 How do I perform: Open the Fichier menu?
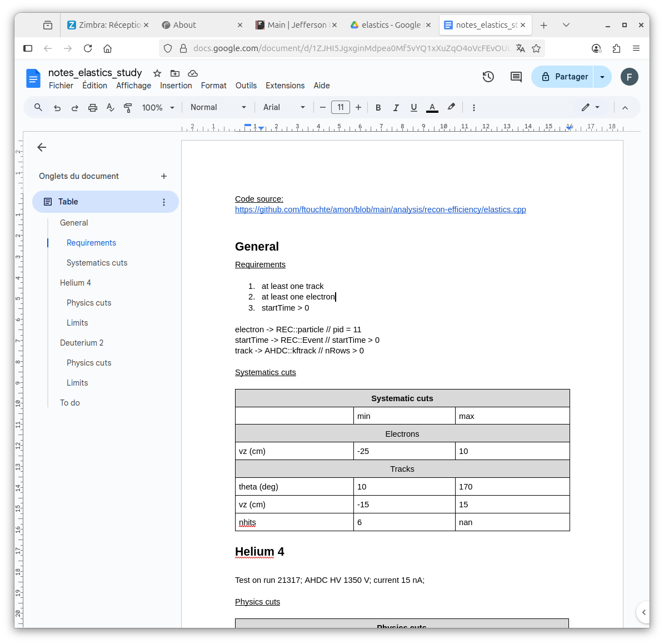61,86
